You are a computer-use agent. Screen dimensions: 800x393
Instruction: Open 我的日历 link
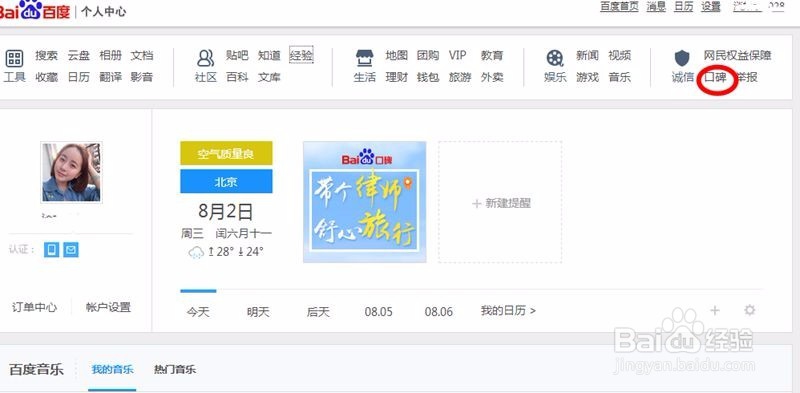508,310
